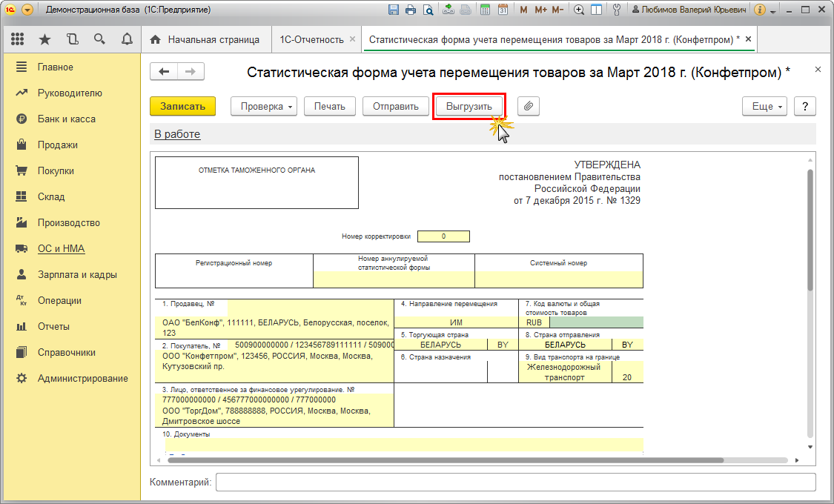Image resolution: width=834 pixels, height=504 pixels.
Task: Open the В работе status link
Action: pyautogui.click(x=177, y=134)
